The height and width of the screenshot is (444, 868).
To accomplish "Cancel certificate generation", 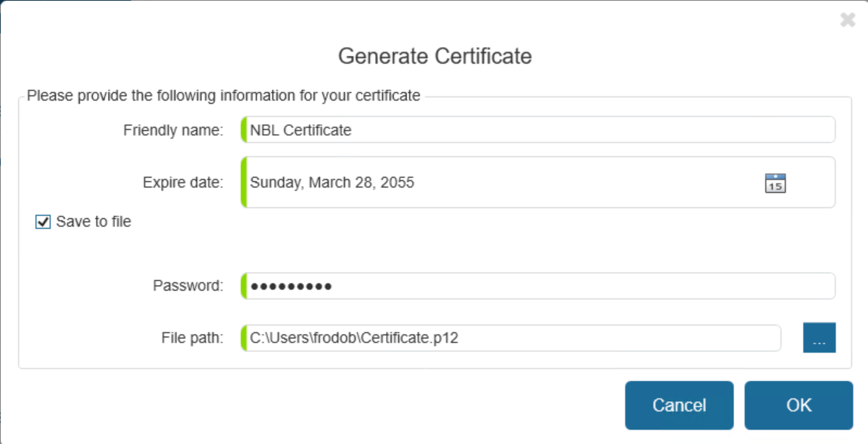I will (679, 405).
